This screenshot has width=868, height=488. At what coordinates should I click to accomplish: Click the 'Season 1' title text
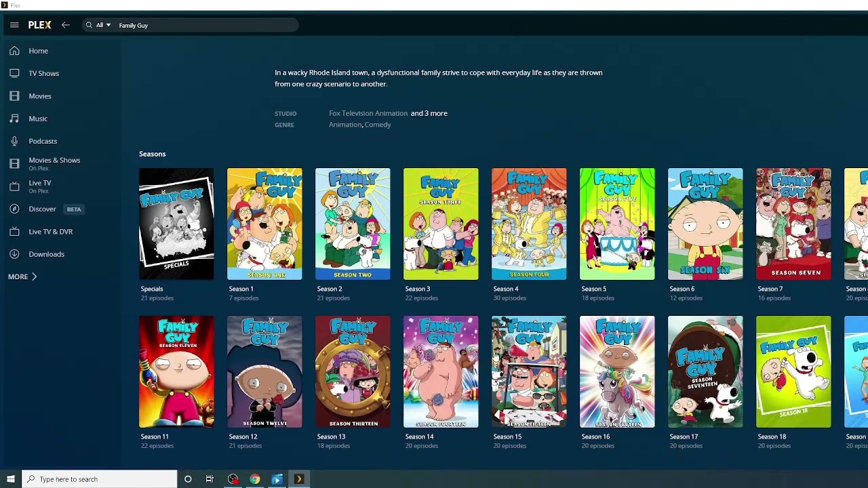pos(241,289)
